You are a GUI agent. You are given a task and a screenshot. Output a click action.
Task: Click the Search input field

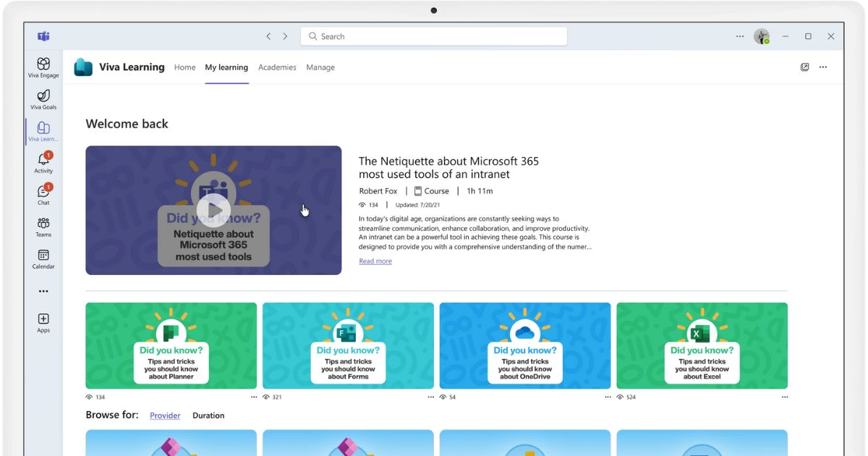pyautogui.click(x=434, y=36)
